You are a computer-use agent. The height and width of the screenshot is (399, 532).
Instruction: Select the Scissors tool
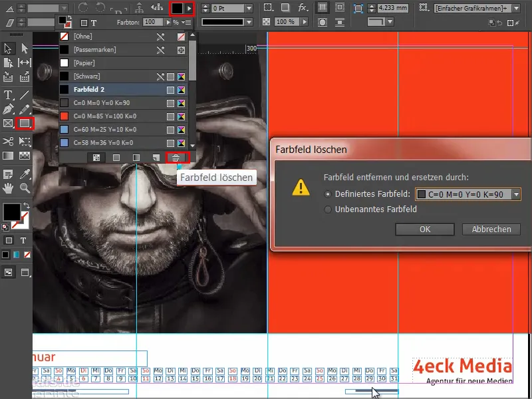[8, 141]
